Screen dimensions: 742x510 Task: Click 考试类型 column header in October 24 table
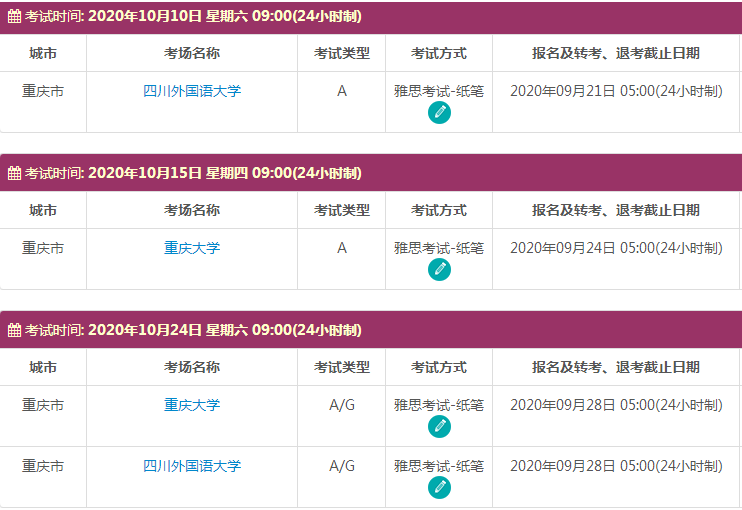(342, 367)
